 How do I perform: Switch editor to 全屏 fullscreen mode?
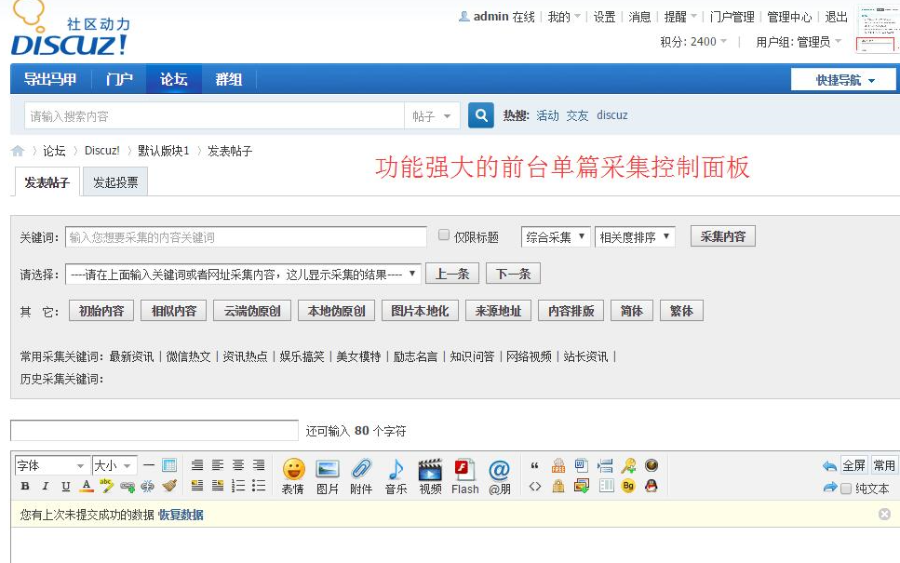tap(854, 465)
